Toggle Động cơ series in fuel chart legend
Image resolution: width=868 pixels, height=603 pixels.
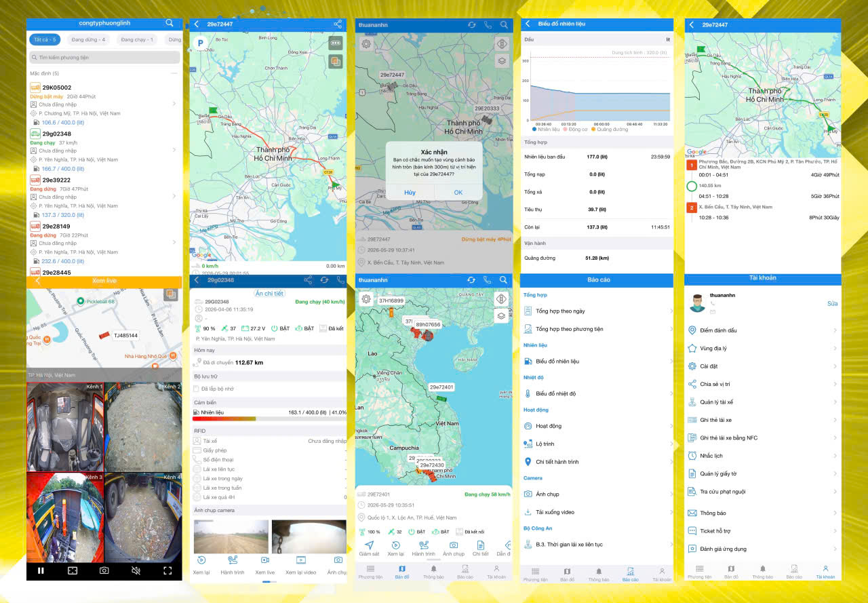(576, 129)
